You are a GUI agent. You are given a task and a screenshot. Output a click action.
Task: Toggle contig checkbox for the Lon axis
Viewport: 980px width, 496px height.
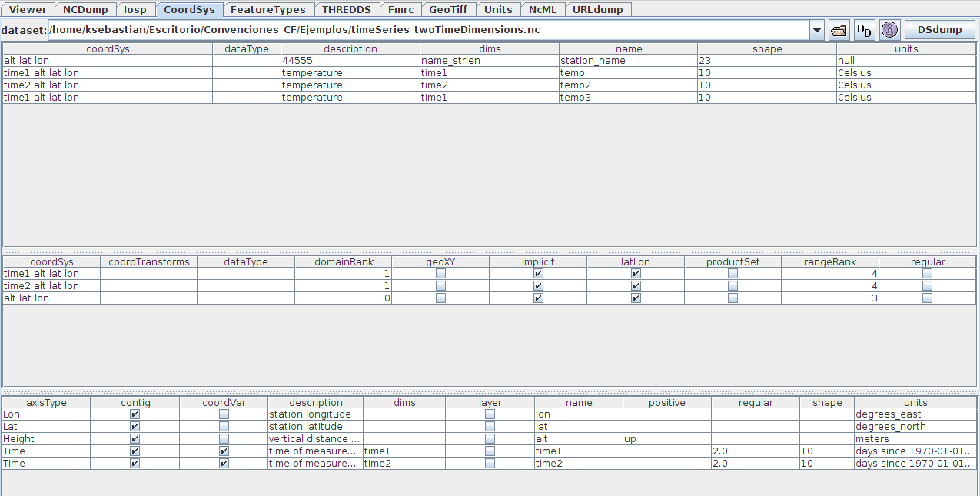[135, 414]
